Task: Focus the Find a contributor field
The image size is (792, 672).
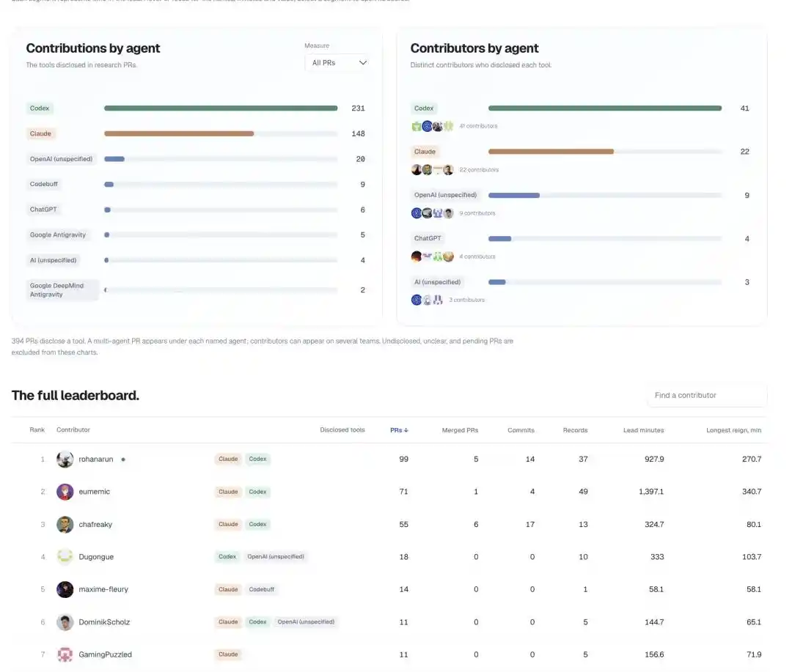Action: (x=707, y=395)
